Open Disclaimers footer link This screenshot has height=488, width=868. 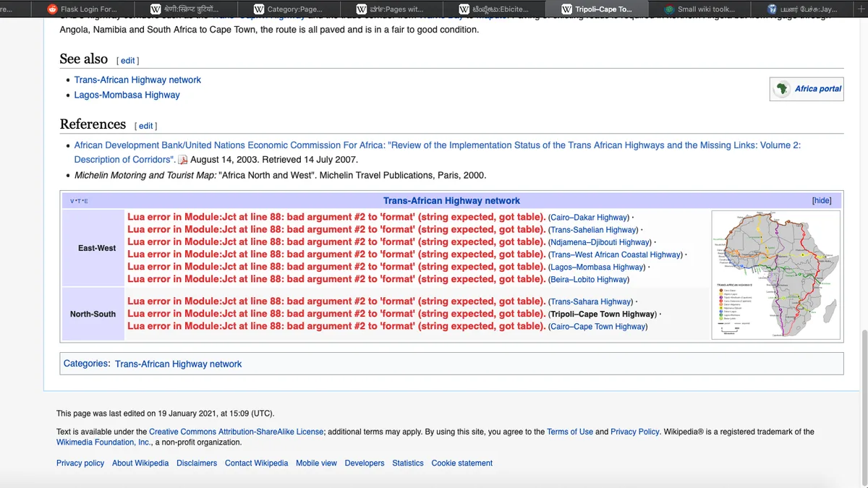(x=197, y=463)
